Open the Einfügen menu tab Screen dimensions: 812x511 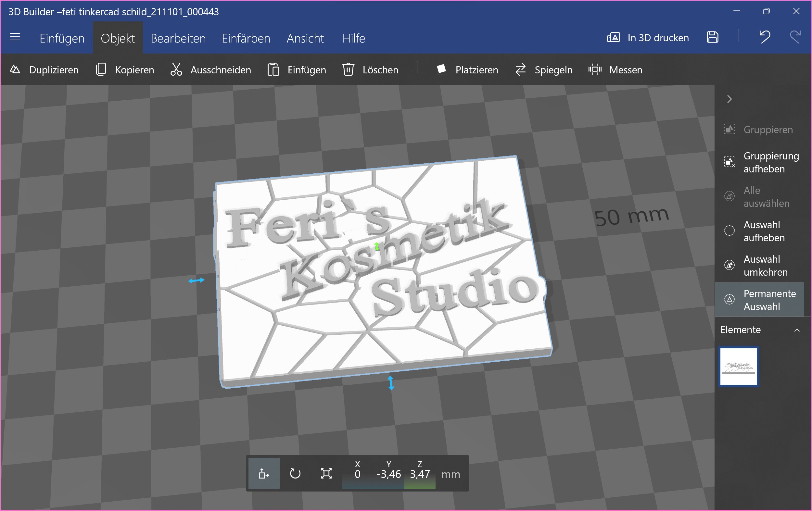(62, 38)
